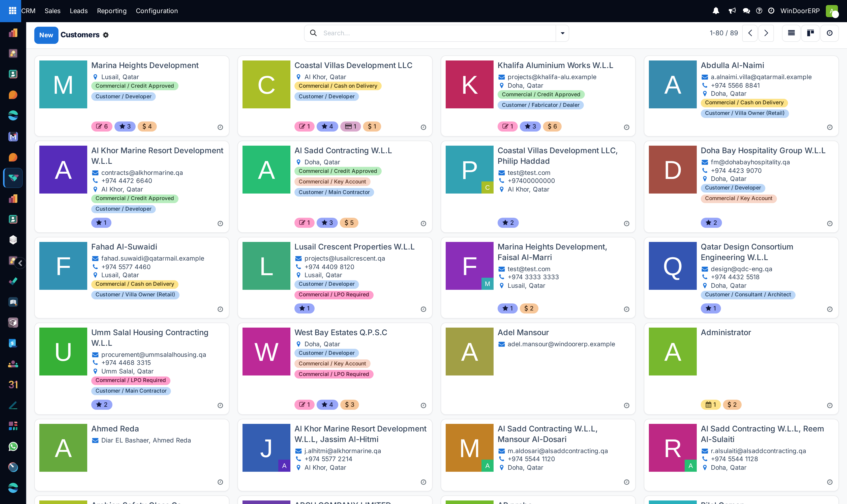Open the card-icon 1 badge on Coastal Villas
847x504 pixels.
(351, 126)
